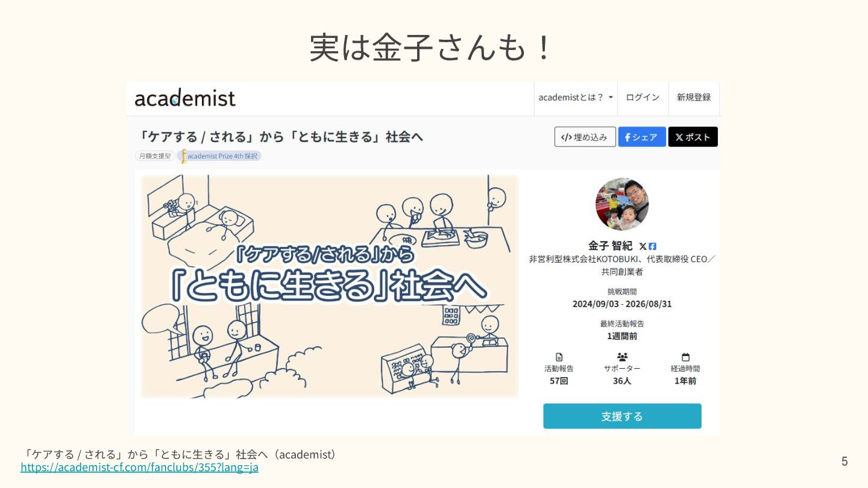Image resolution: width=868 pixels, height=488 pixels.
Task: Open the academist-cf.com fanclubs link
Action: point(139,468)
